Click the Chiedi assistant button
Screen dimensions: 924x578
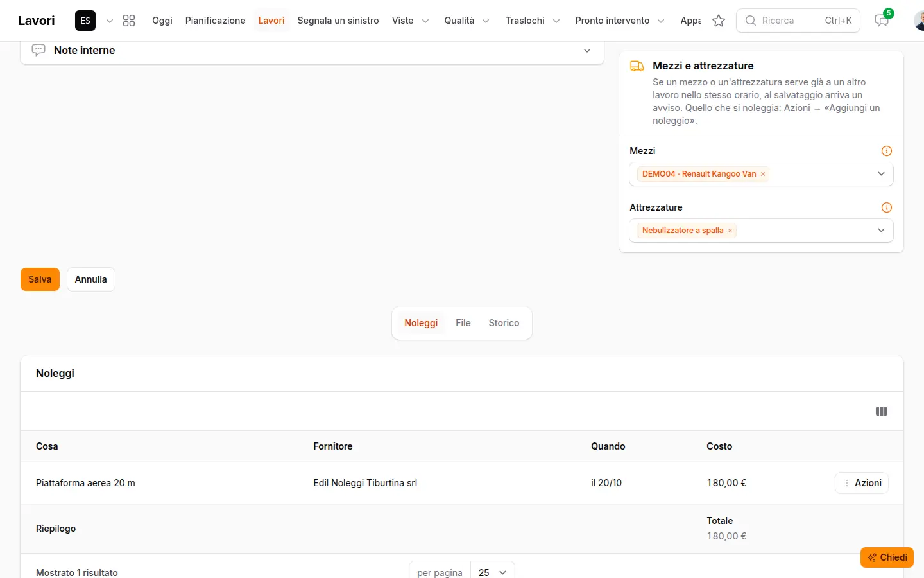pos(887,557)
